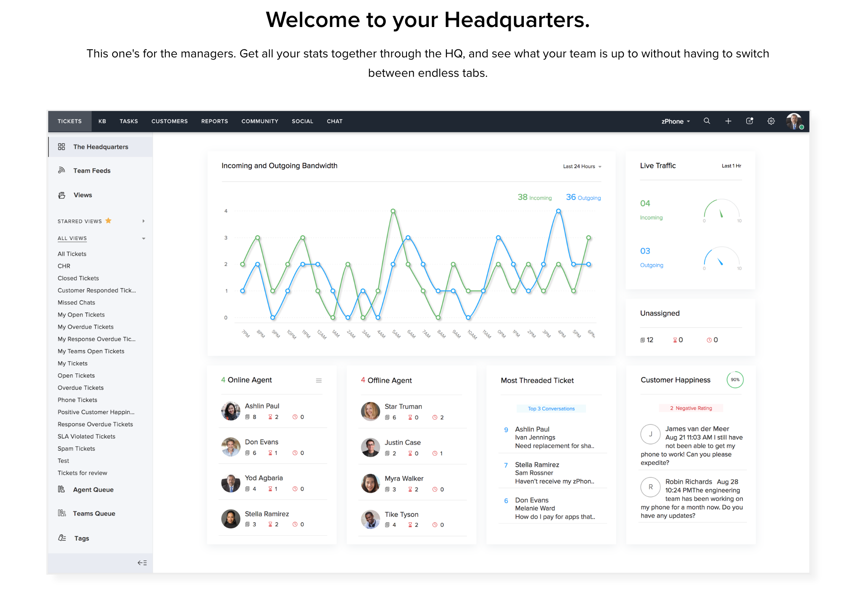The image size is (861, 616).
Task: Click the Overdue Tickets link in sidebar
Action: point(80,388)
